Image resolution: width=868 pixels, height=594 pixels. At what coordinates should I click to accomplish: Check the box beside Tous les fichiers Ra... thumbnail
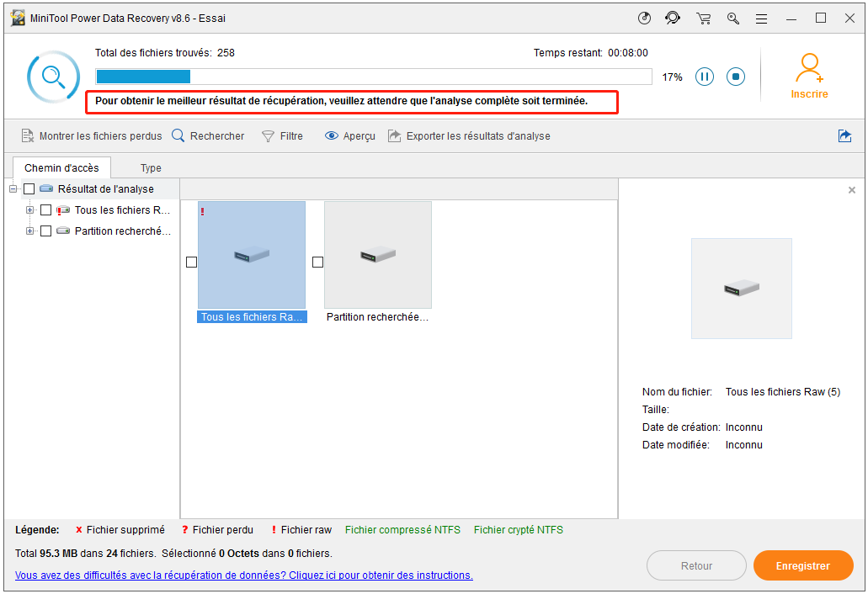(192, 263)
